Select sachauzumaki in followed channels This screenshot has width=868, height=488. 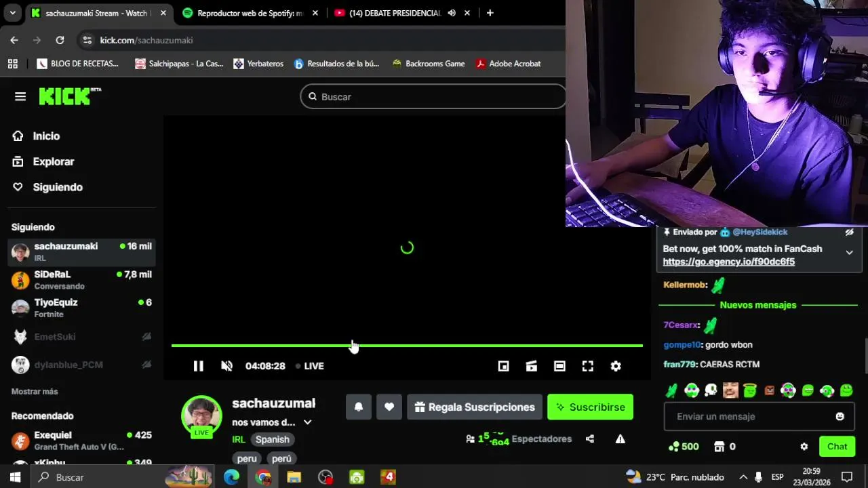coord(81,251)
